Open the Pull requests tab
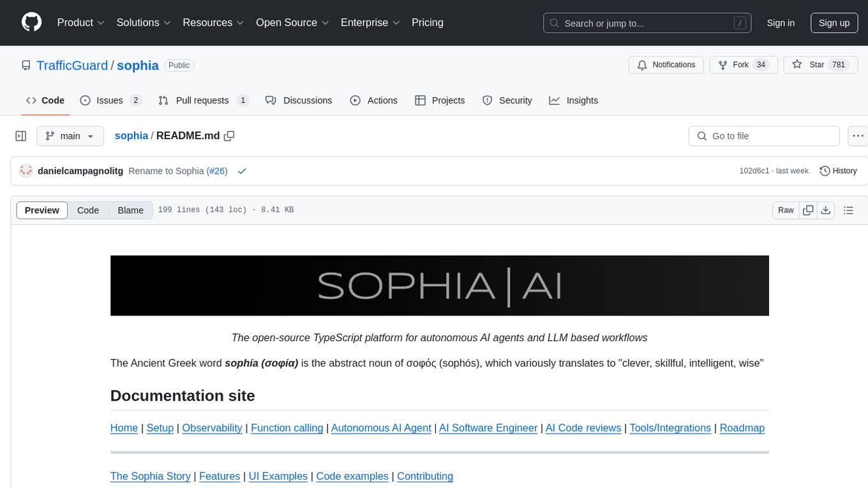The height and width of the screenshot is (488, 868). (x=203, y=100)
